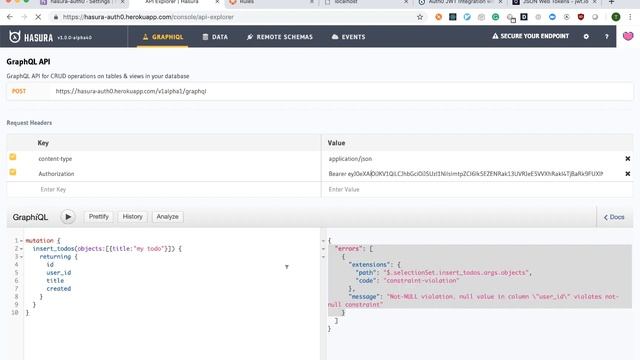
Task: Collapse the returning block on line 3
Action: (x=21, y=257)
